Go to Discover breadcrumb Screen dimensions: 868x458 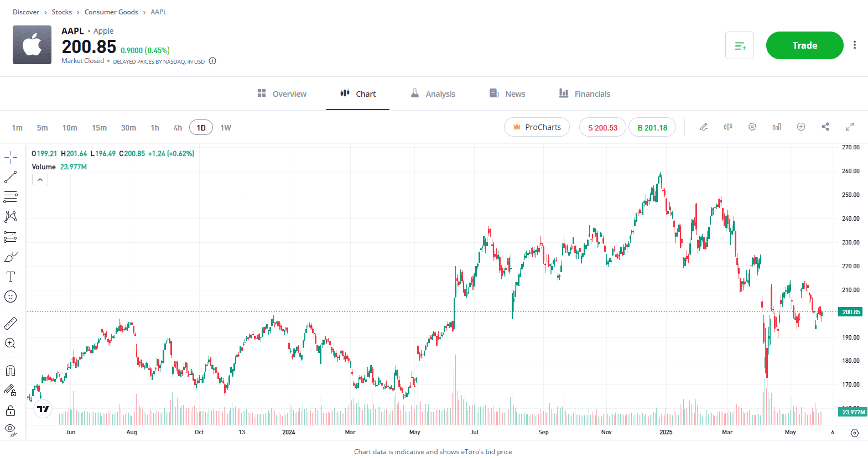tap(26, 12)
